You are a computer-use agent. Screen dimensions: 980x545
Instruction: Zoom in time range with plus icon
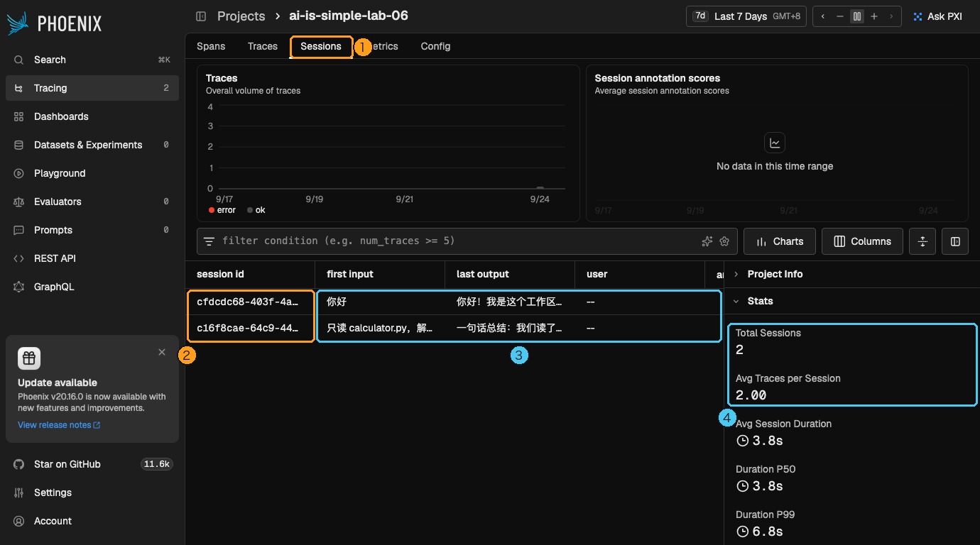(x=874, y=16)
